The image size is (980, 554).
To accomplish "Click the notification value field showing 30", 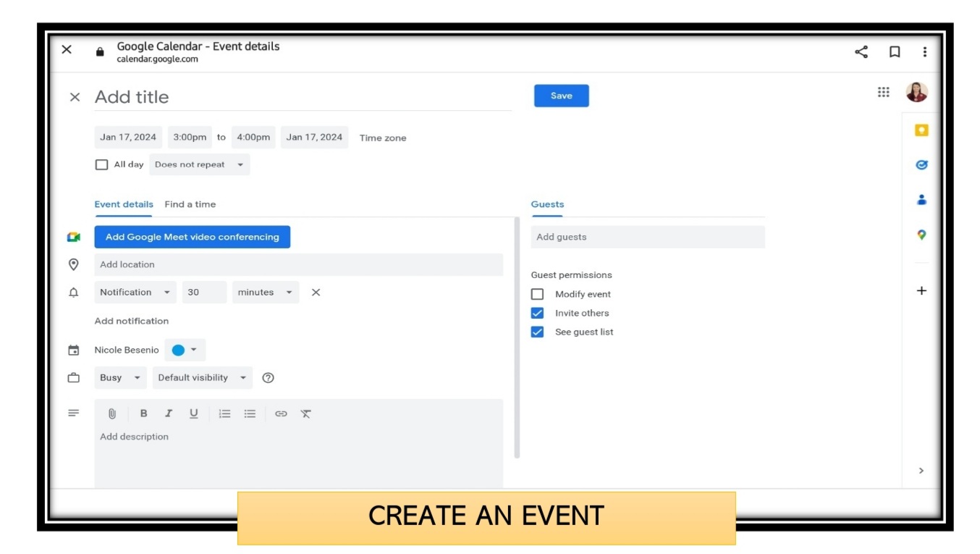I will pyautogui.click(x=205, y=293).
